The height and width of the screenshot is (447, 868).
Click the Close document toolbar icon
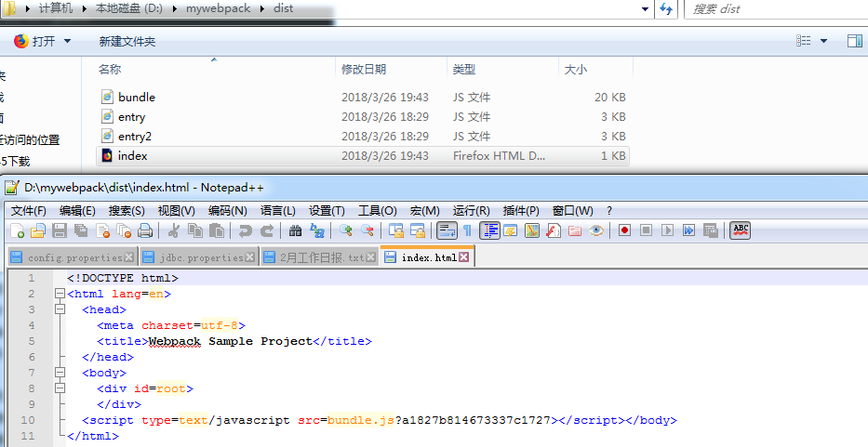coord(102,230)
